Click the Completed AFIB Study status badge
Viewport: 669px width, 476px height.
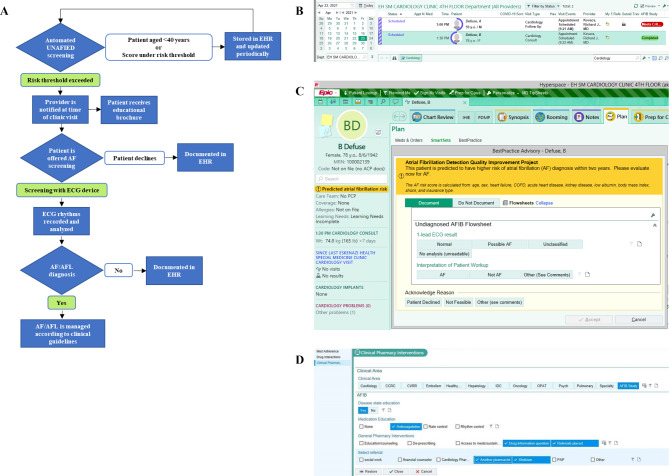(650, 38)
